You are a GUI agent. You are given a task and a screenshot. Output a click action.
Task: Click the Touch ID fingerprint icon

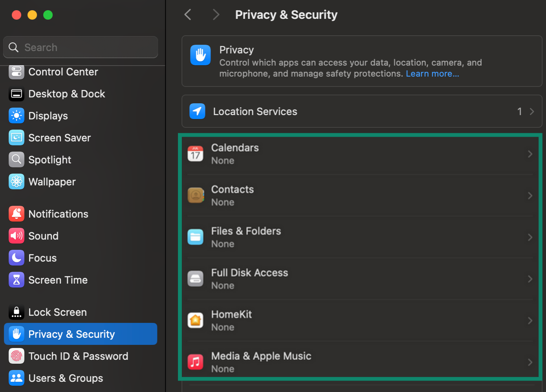(x=16, y=356)
